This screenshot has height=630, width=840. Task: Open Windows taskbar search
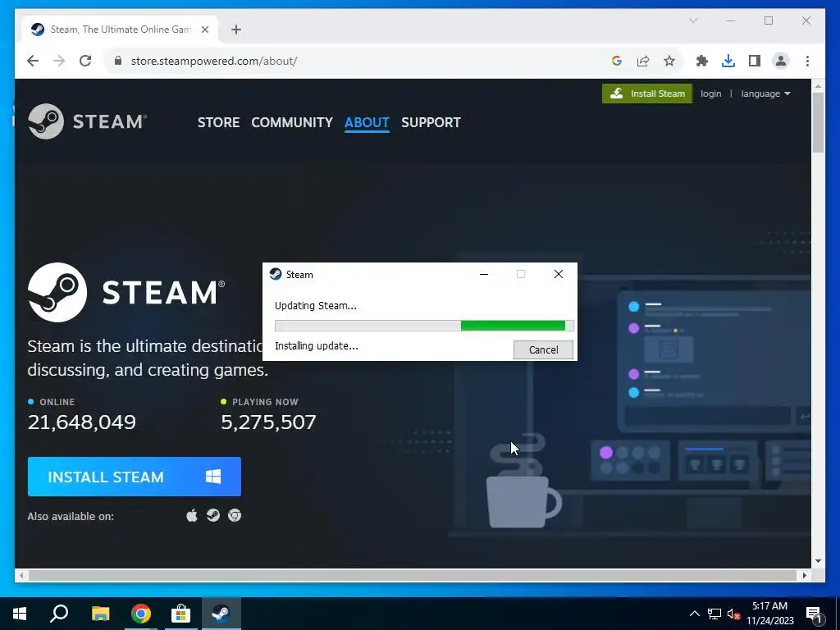point(59,614)
